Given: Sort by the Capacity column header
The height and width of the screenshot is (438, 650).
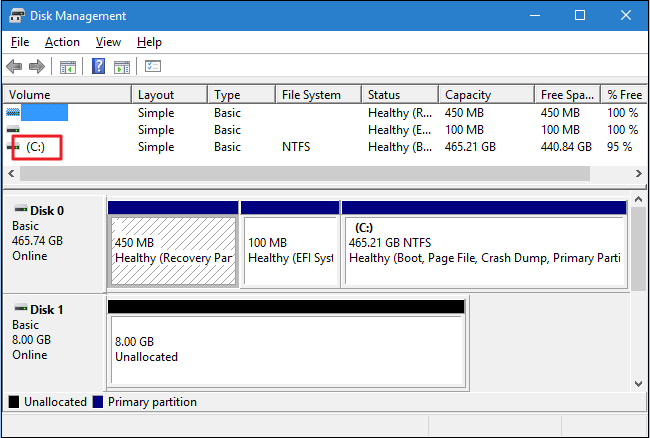Looking at the screenshot, I should coord(485,95).
